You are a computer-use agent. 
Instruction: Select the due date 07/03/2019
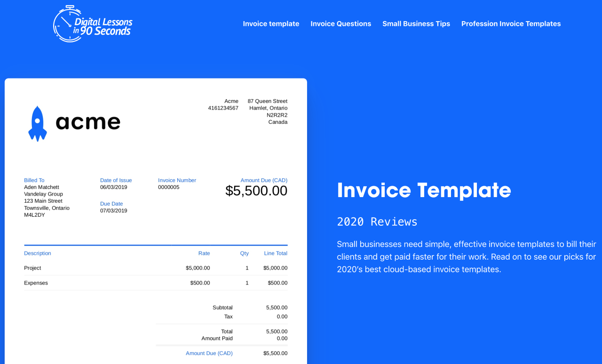point(114,211)
